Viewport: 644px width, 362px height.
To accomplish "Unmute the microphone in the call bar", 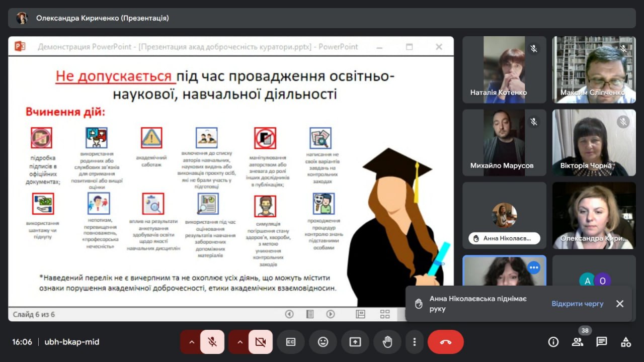I will 212,342.
